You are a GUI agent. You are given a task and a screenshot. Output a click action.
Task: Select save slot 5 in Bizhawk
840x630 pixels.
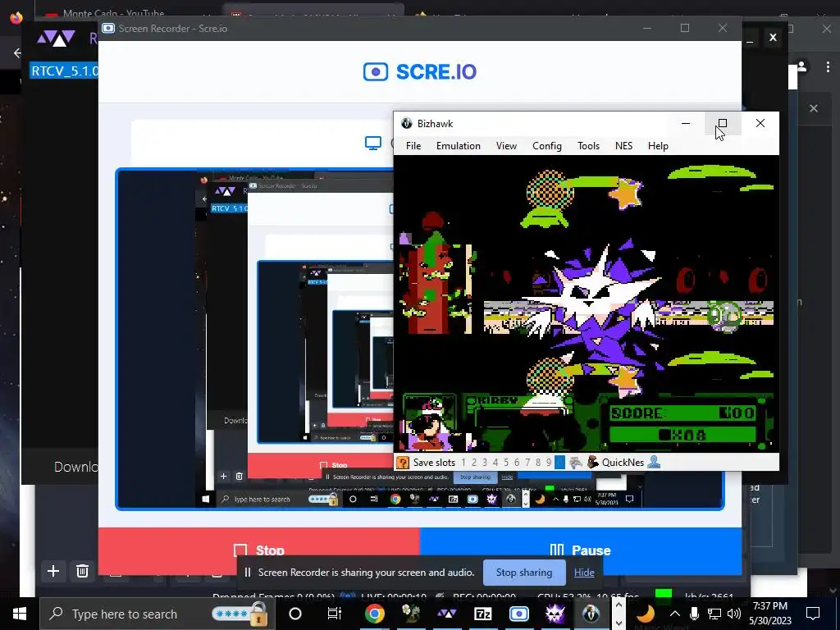click(x=506, y=463)
